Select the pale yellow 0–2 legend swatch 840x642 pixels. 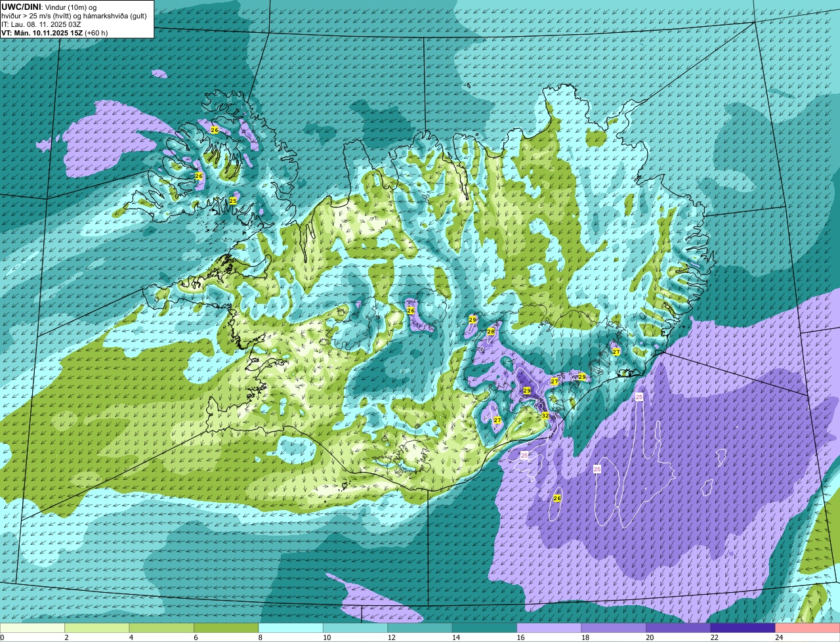(33, 628)
